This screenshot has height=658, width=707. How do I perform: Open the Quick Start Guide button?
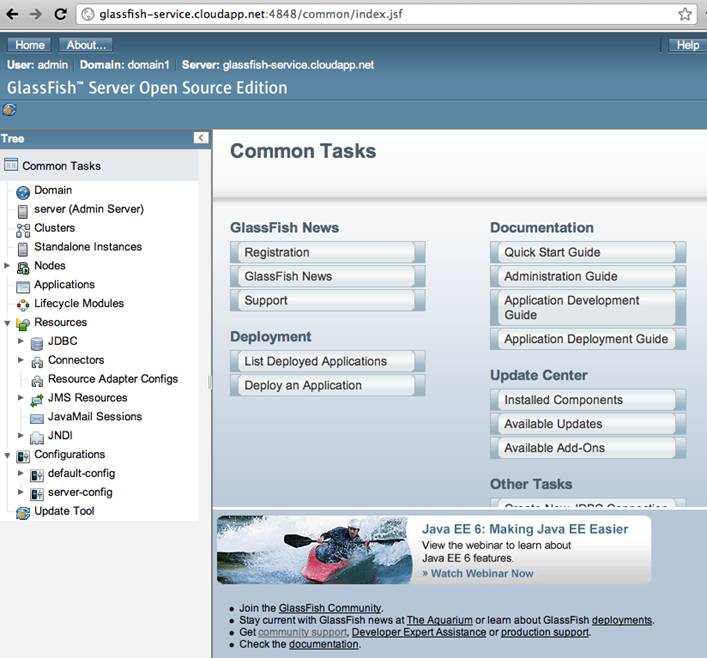pos(587,252)
